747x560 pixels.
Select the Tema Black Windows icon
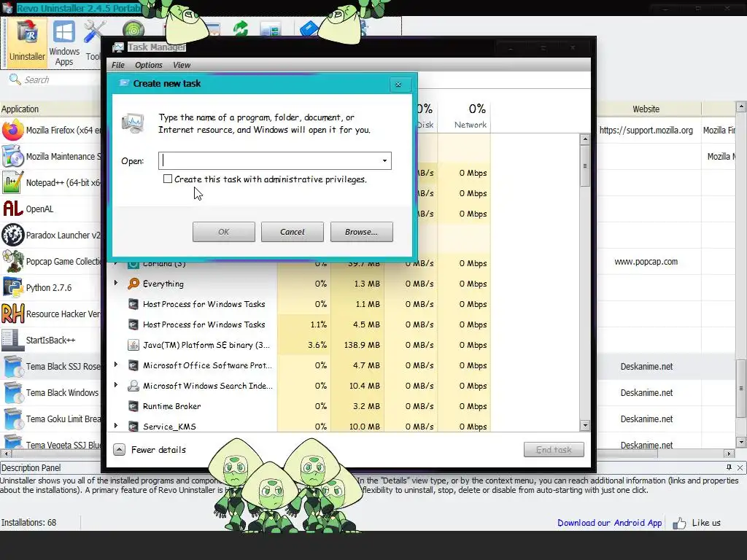pos(13,392)
